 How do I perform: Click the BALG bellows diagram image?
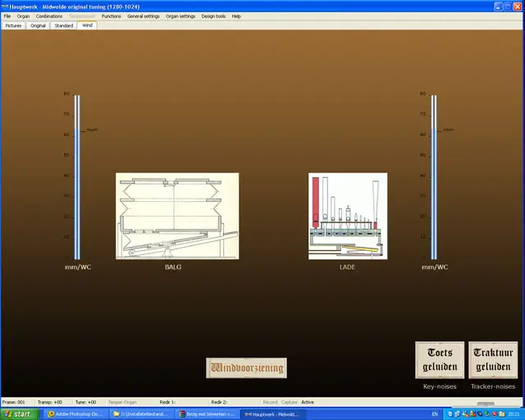pyautogui.click(x=177, y=216)
